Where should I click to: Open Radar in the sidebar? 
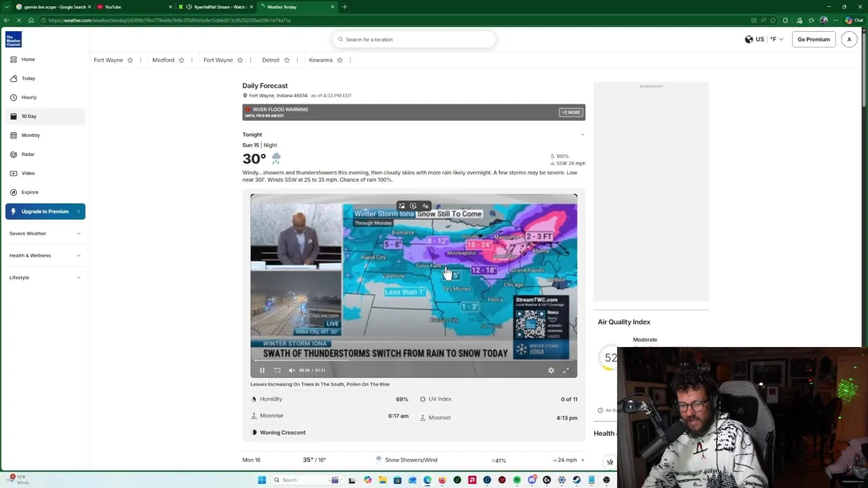point(45,154)
